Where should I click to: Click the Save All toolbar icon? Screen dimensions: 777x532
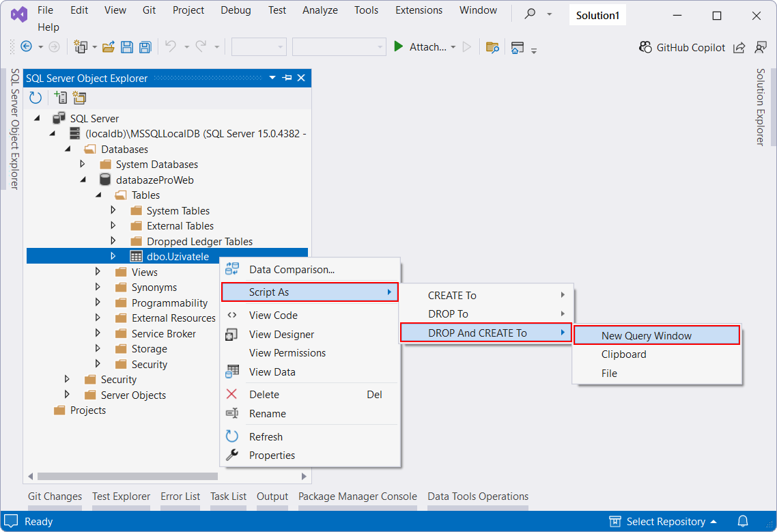[144, 46]
